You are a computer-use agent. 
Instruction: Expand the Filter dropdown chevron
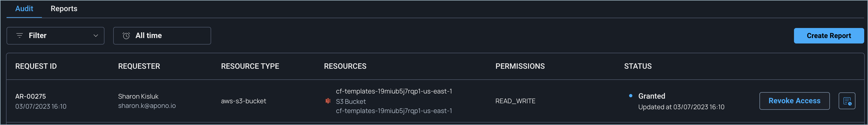(96, 36)
